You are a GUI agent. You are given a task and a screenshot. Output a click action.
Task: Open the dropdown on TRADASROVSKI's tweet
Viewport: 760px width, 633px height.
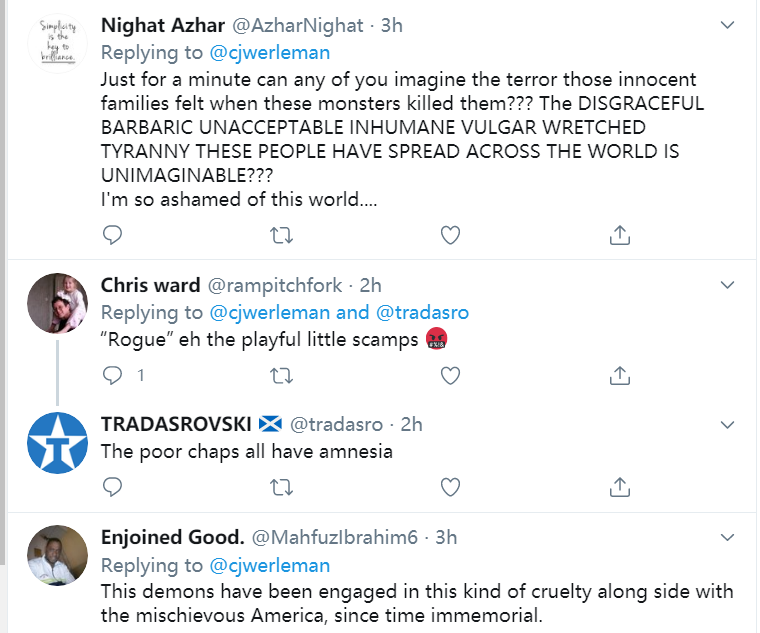(728, 424)
